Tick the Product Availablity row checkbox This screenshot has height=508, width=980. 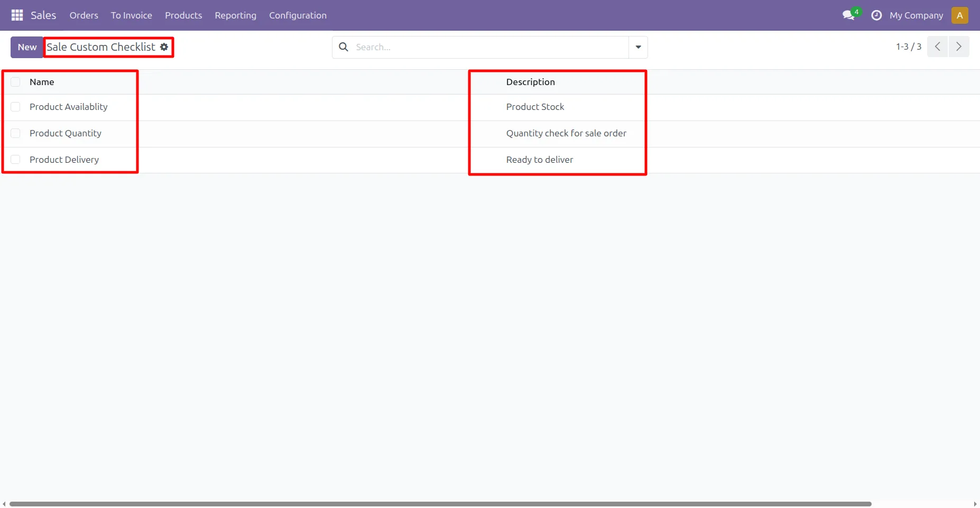[16, 107]
